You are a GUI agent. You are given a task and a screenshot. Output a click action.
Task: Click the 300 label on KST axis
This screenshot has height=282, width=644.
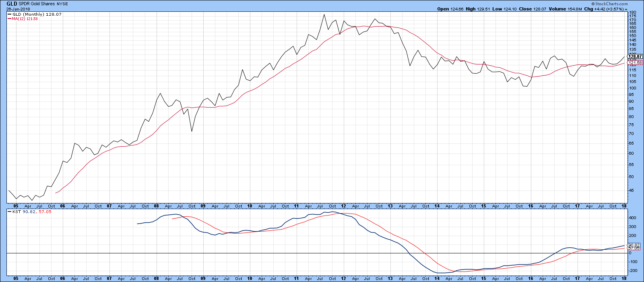632,227
